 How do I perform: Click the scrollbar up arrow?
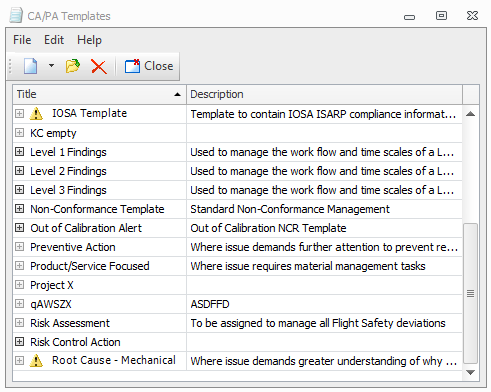(471, 114)
